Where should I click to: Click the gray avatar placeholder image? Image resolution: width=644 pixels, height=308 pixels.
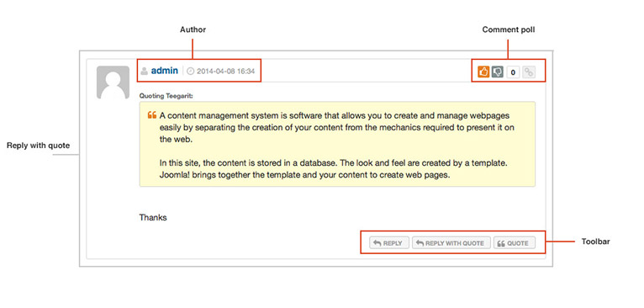(113, 82)
